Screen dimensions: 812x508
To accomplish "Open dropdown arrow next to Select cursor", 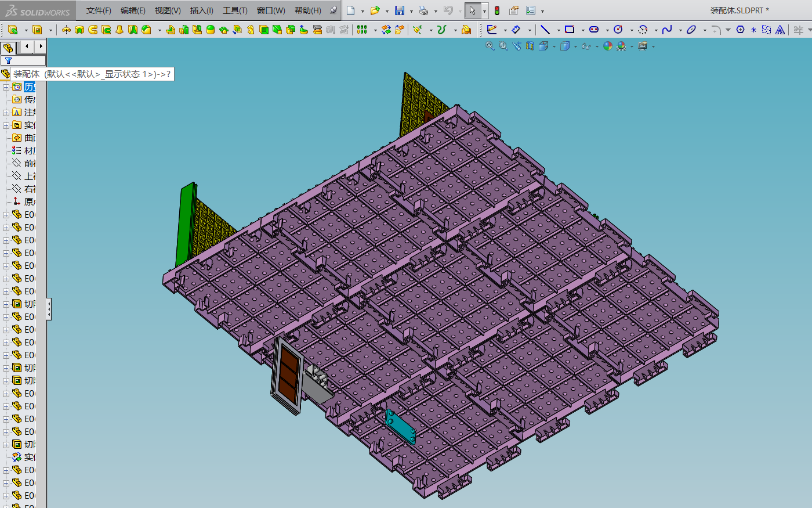I will 485,11.
